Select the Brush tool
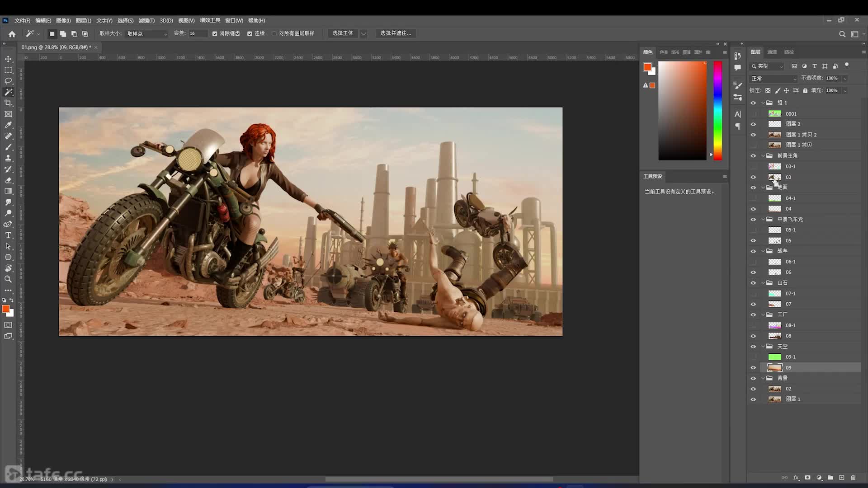Screen dimensions: 868x488 click(x=8, y=147)
